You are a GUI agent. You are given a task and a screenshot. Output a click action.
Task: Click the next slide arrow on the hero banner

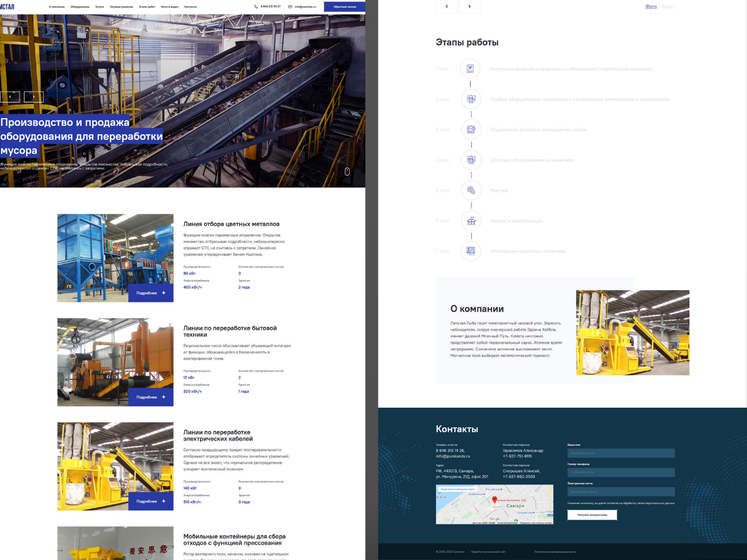[34, 97]
